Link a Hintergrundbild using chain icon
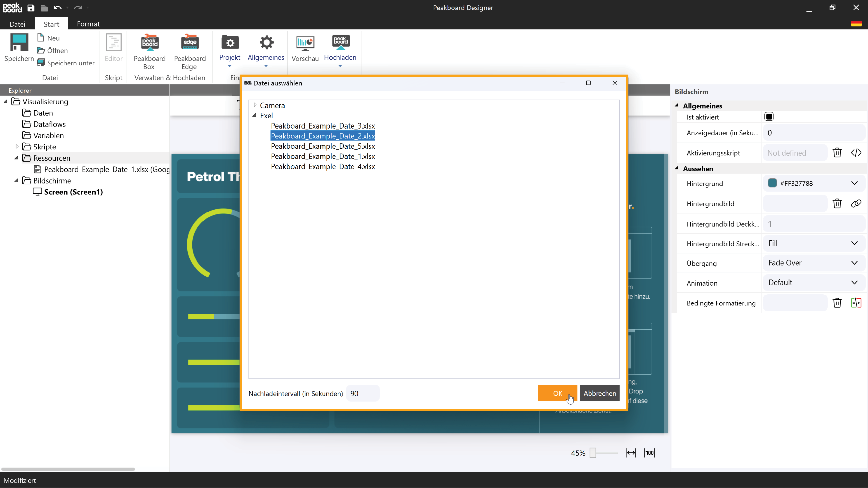The height and width of the screenshot is (488, 868). [856, 203]
